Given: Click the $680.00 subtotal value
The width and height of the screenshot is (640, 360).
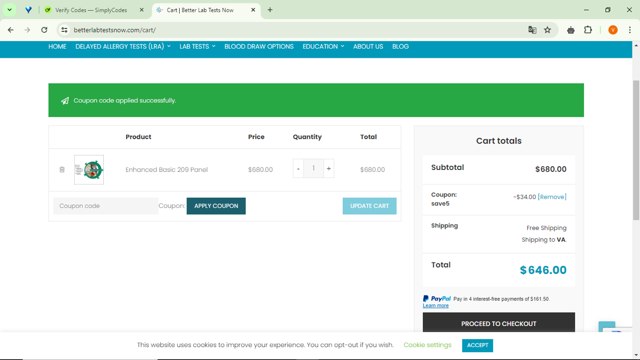Looking at the screenshot, I should 551,169.
